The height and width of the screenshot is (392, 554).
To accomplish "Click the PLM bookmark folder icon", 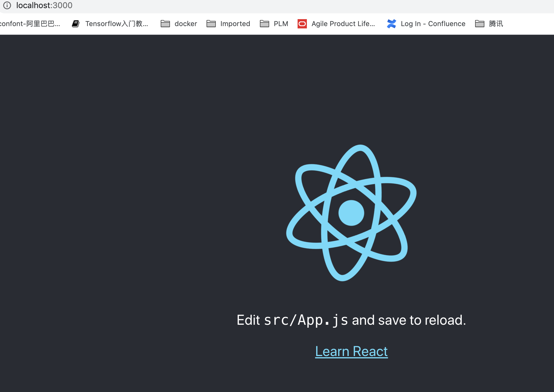I will (265, 24).
